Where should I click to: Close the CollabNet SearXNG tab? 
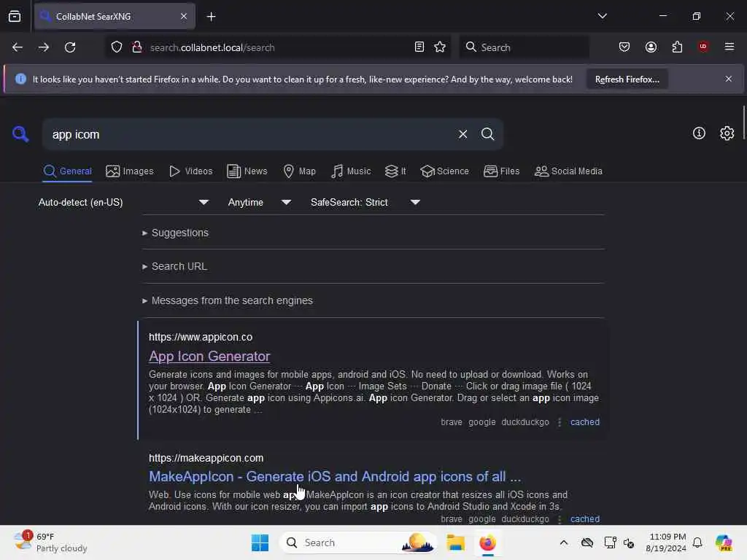[x=184, y=17]
